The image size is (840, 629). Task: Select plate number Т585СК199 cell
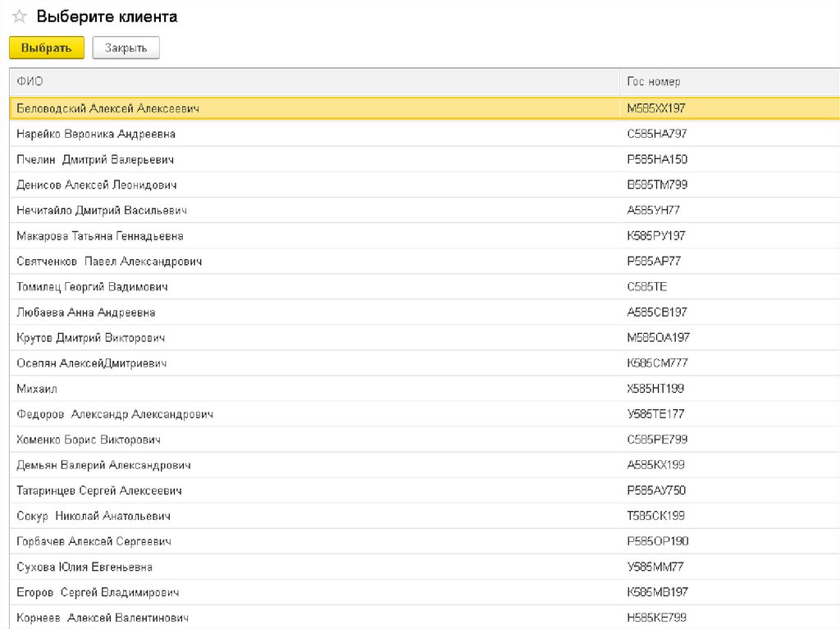point(655,516)
